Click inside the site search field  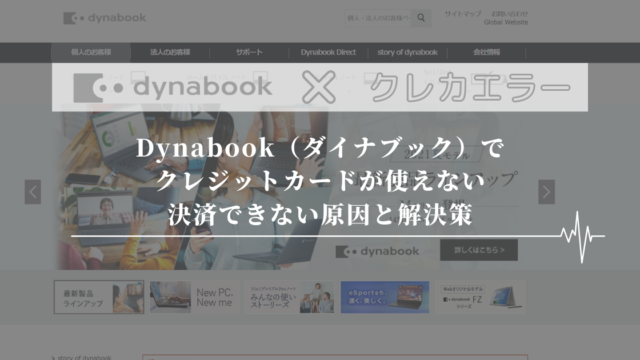[378, 18]
